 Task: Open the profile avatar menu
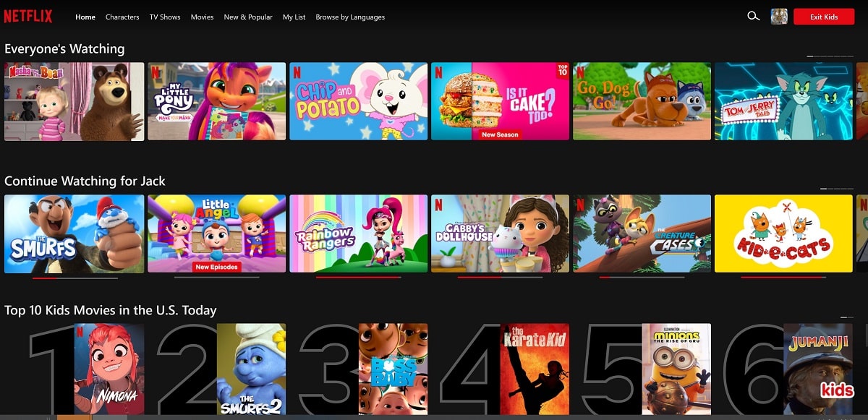779,16
